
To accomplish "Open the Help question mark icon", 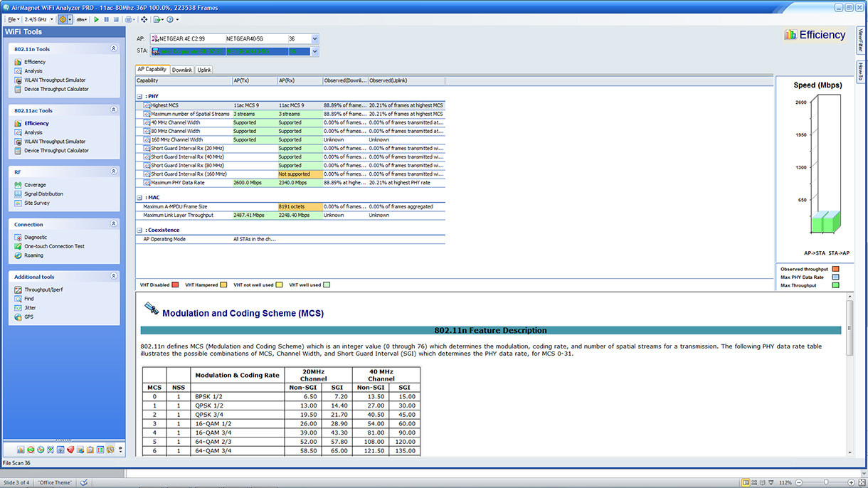I will click(x=170, y=20).
